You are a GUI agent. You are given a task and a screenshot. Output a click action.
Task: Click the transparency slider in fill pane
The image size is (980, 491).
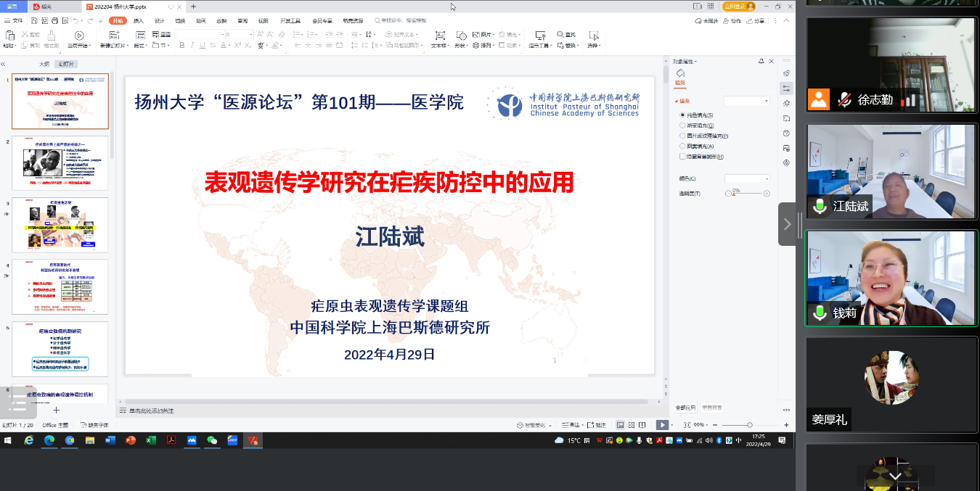tap(747, 194)
